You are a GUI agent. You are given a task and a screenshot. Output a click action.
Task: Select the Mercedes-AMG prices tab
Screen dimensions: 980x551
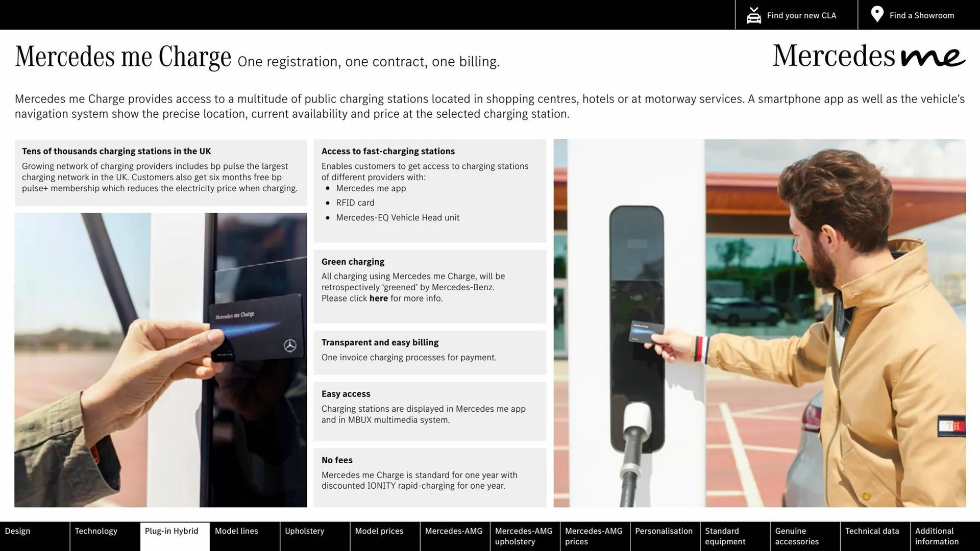click(594, 536)
